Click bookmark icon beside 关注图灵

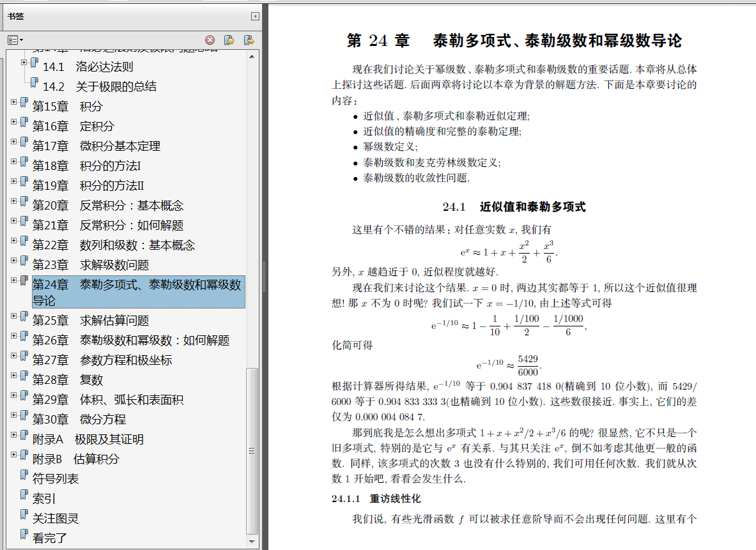click(24, 514)
